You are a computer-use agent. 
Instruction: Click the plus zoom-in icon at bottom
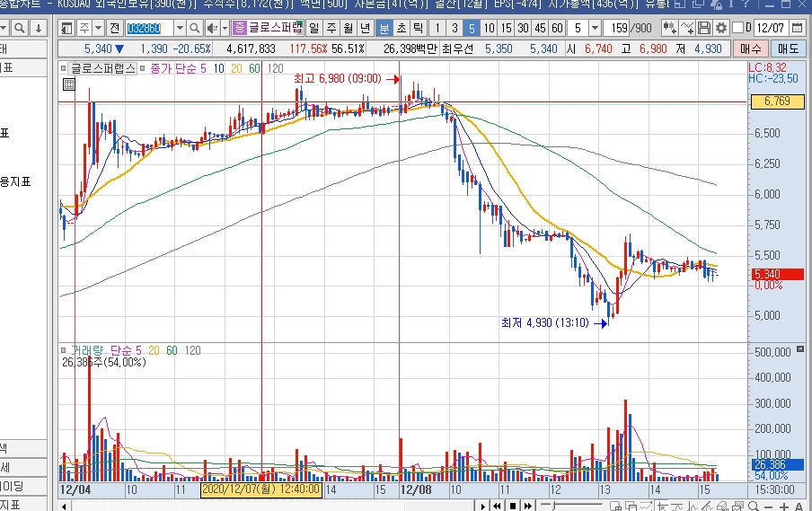(784, 507)
